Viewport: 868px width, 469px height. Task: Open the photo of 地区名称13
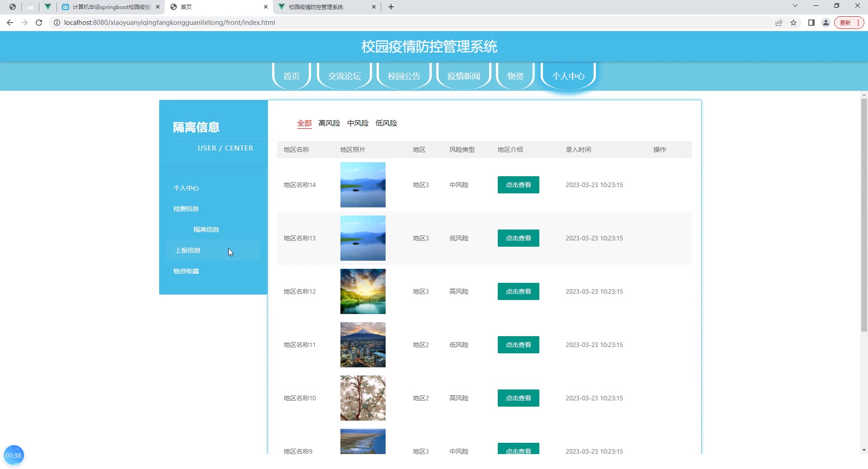pyautogui.click(x=363, y=238)
